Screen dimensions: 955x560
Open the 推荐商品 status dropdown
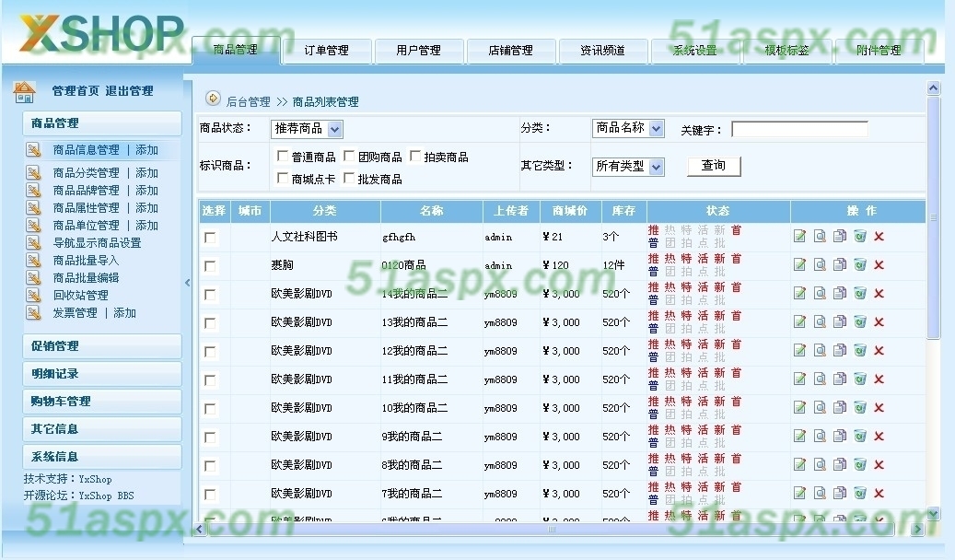[307, 129]
